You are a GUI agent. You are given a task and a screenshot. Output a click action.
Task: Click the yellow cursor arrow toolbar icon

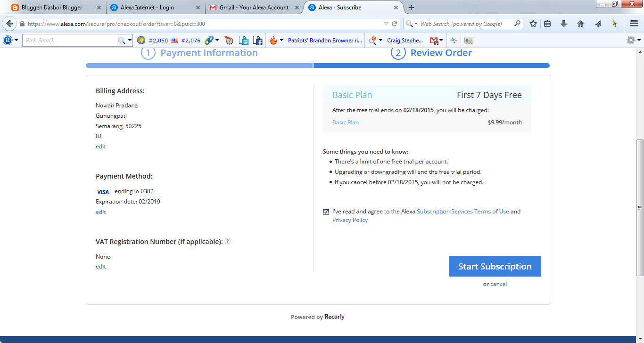pos(615,24)
